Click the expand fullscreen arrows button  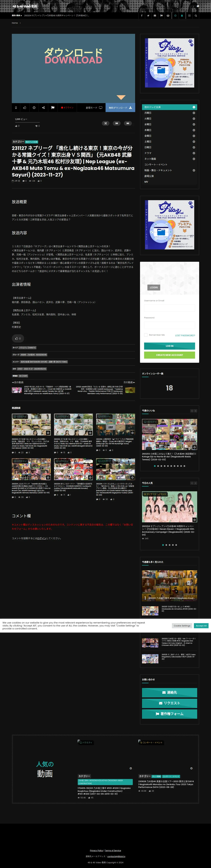105,123
